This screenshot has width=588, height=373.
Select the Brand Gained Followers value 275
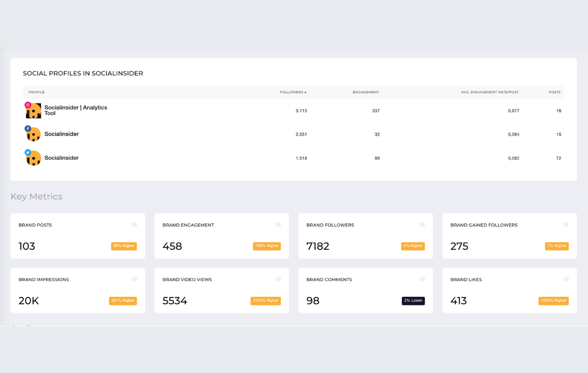[459, 246]
